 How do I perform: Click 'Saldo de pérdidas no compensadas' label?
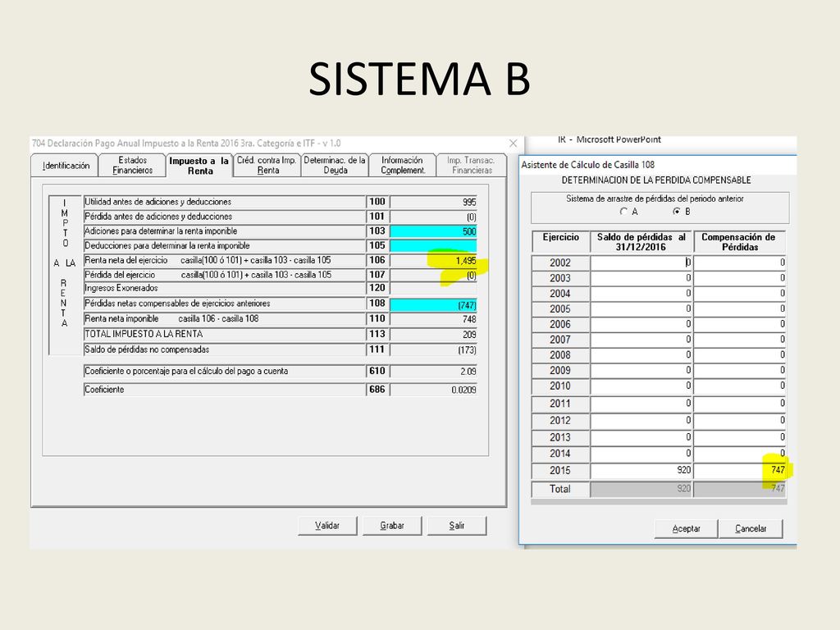pyautogui.click(x=147, y=349)
